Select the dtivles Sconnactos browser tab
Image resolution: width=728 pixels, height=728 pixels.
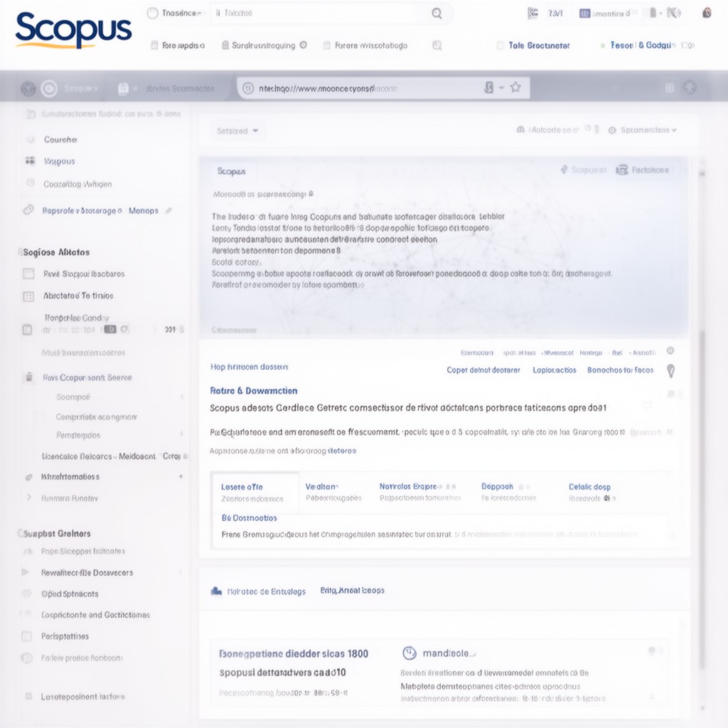(167, 88)
